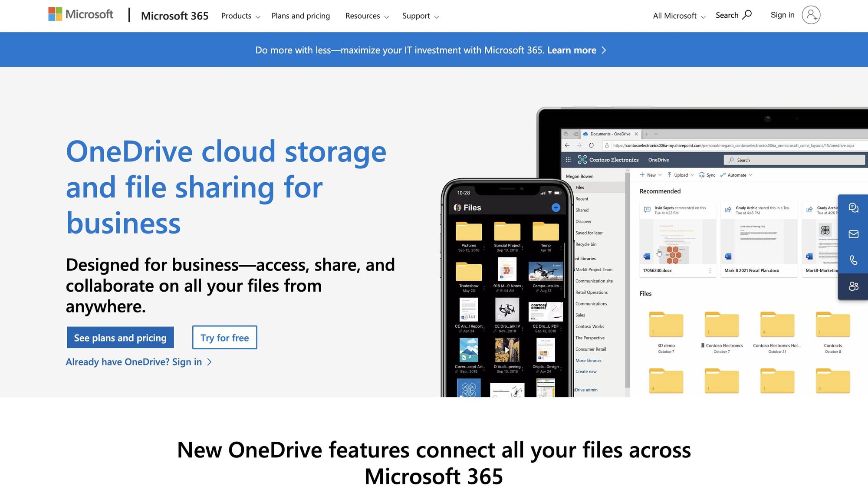Follow the Learn more banner link

point(572,50)
